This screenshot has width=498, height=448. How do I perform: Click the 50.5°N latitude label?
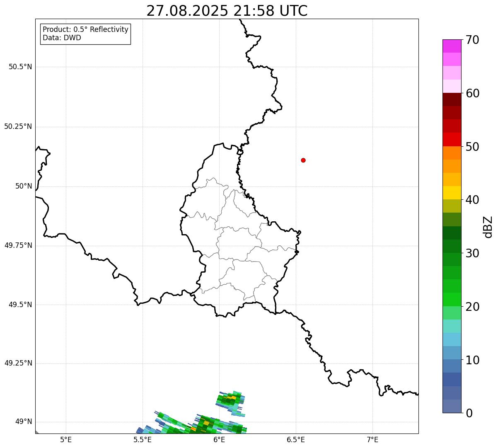click(x=20, y=67)
